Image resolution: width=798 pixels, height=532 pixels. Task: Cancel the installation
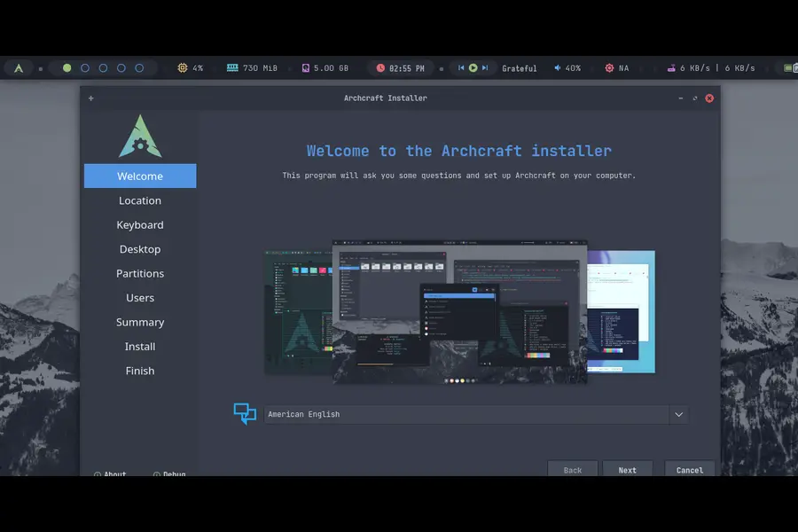(690, 469)
